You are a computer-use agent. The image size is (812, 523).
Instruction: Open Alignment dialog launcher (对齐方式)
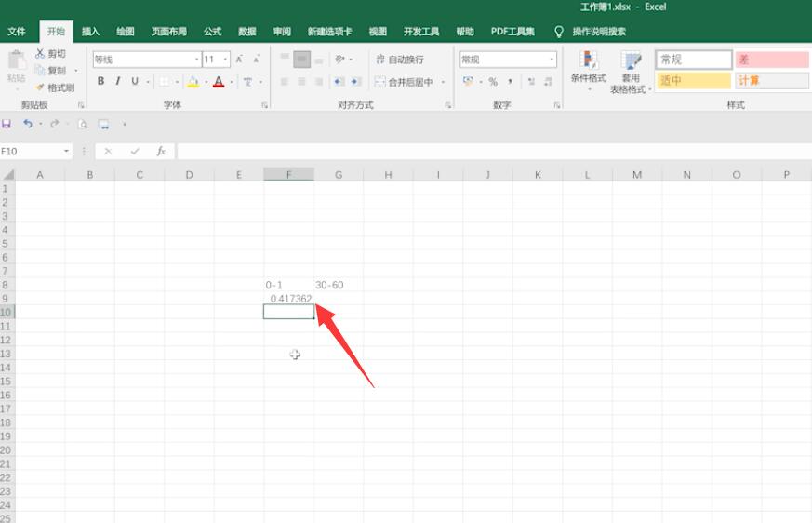[x=448, y=105]
